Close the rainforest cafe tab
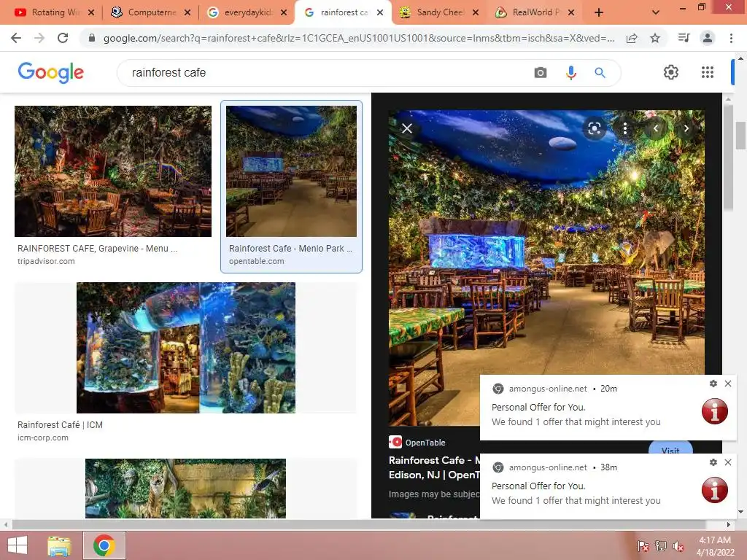 point(379,12)
